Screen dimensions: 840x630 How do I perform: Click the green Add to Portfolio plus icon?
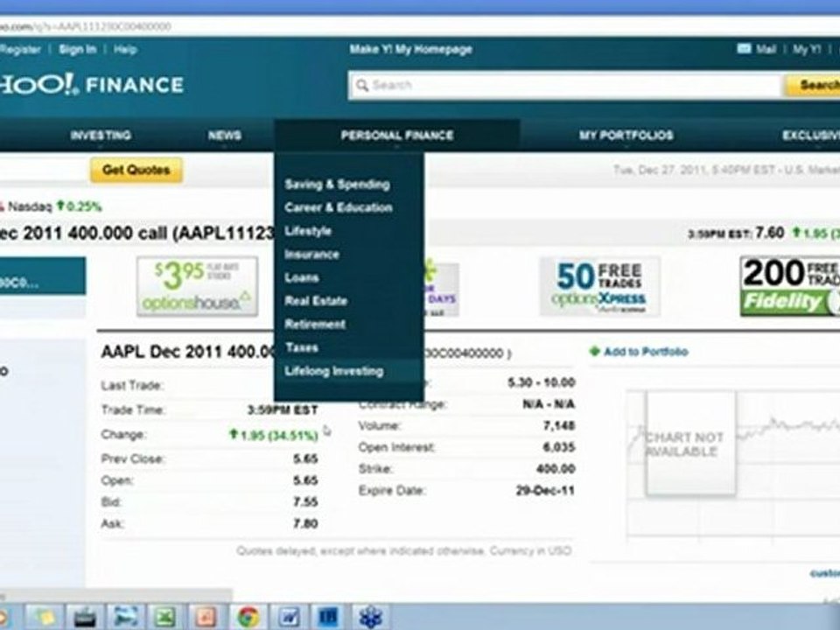click(594, 352)
